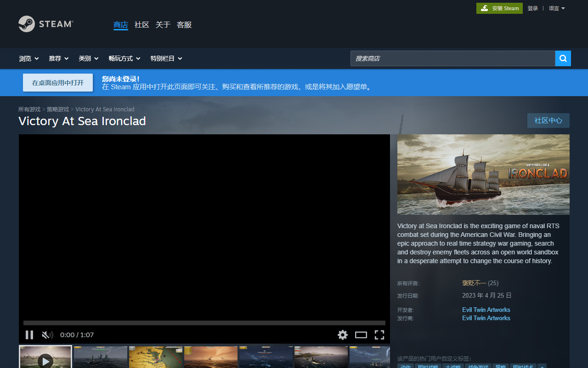Click the 策略游戏 breadcrumb link

click(58, 109)
